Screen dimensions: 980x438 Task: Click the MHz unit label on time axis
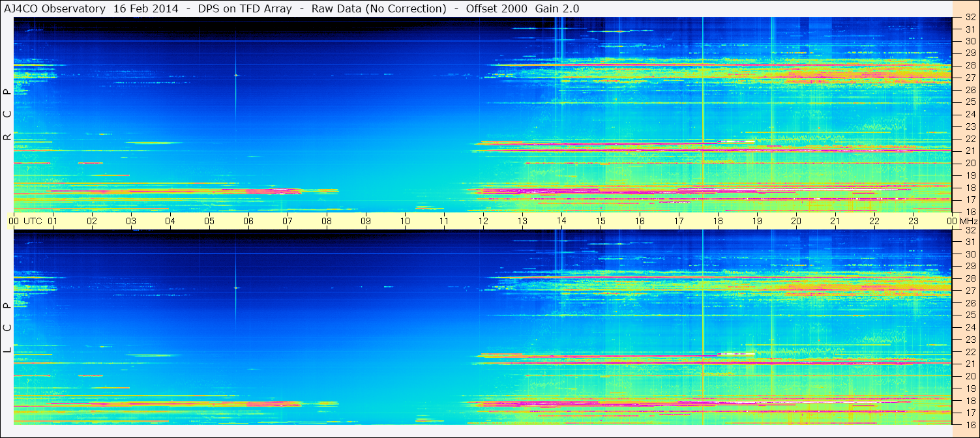(x=968, y=221)
